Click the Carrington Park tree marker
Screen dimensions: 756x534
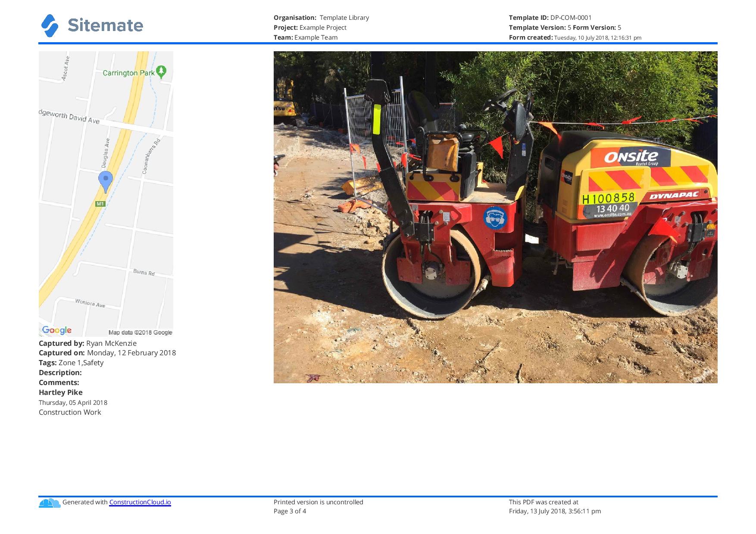click(161, 72)
